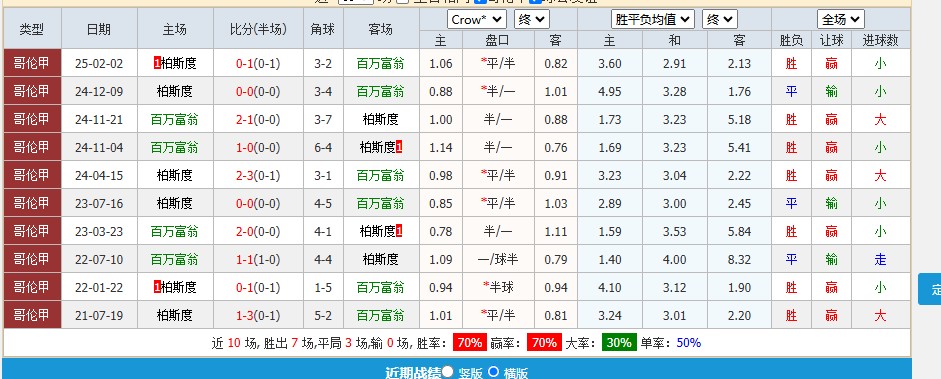Click the corner count 3-7 cell
Viewport: 941px width, 379px height.
(x=323, y=120)
